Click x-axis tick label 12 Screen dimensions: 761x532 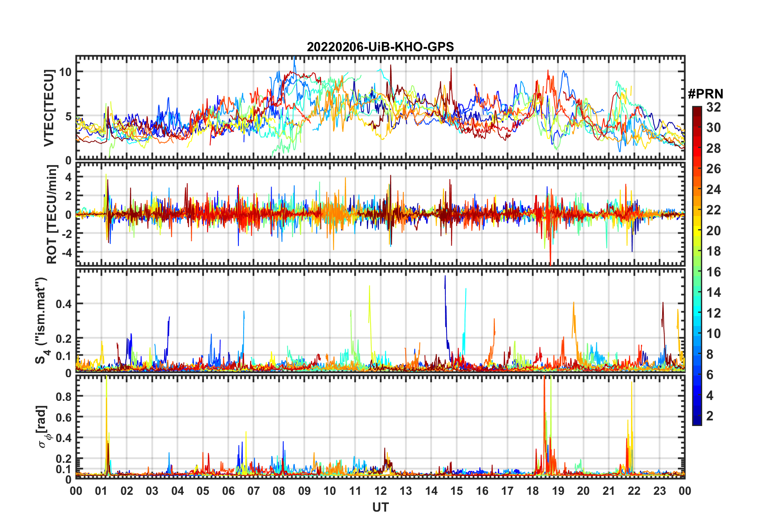click(x=380, y=491)
